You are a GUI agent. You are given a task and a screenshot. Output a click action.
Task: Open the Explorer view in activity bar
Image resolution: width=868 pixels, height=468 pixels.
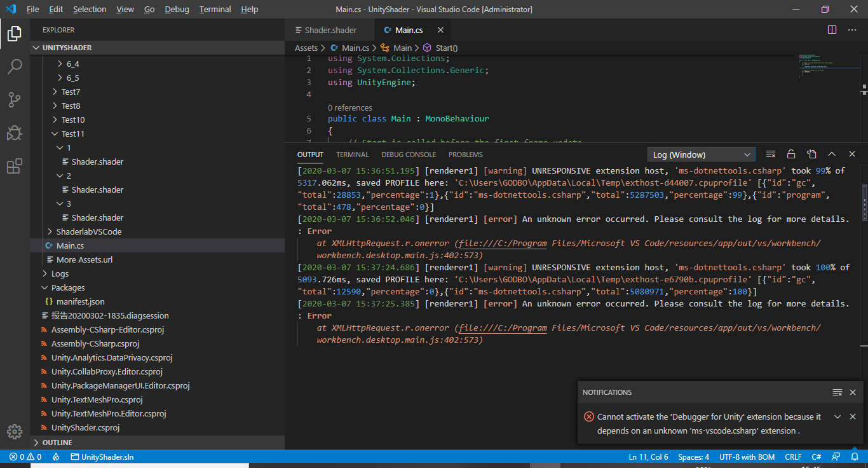tap(15, 33)
